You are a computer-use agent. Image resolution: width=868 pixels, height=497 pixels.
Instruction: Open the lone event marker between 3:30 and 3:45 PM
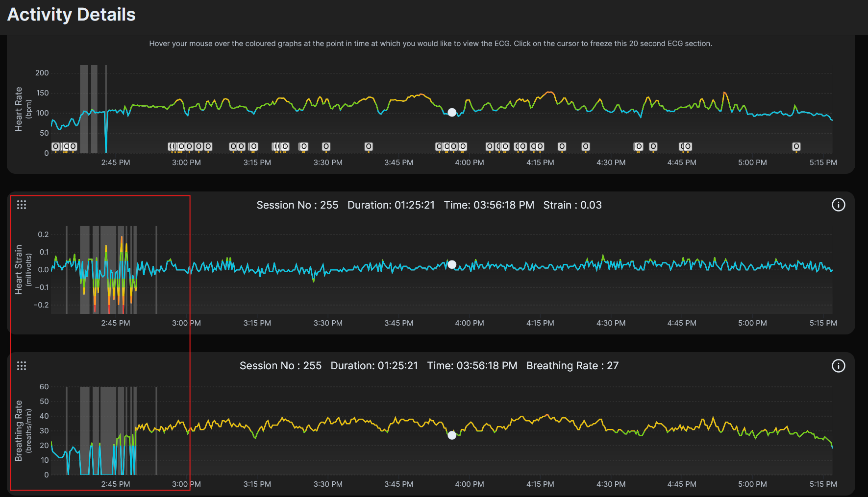(x=369, y=146)
